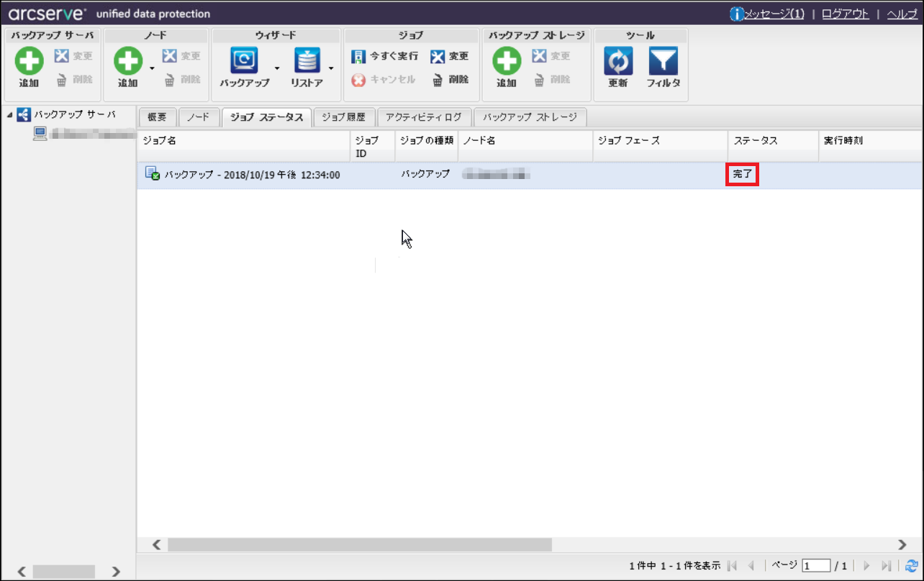Click the job icon beside the backup job name

pos(152,173)
